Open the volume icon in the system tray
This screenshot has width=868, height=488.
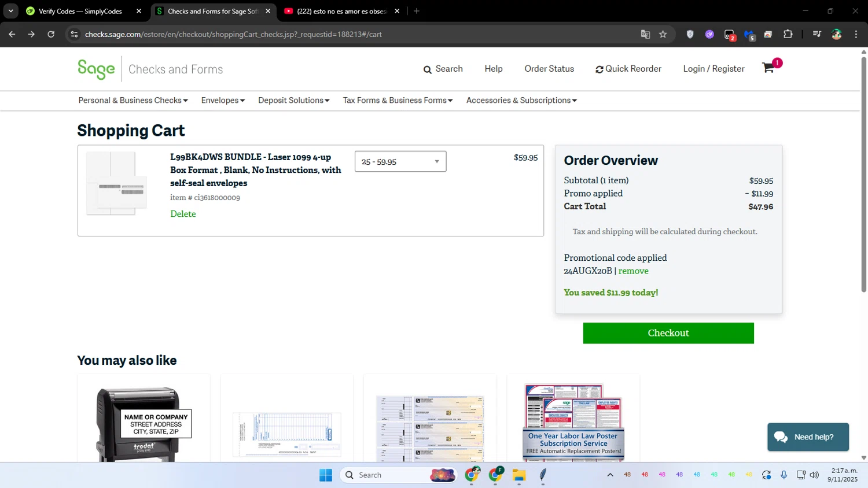click(814, 475)
